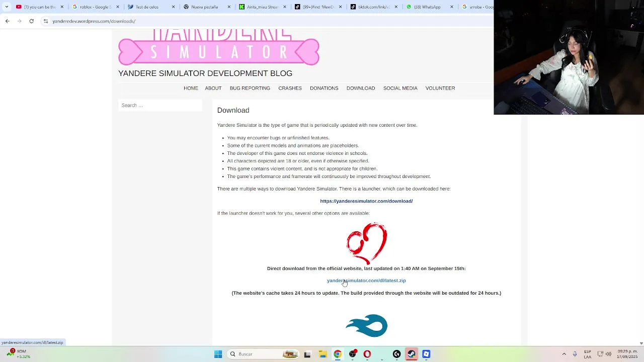
Task: Click the taskbar Buscar search box
Action: pyautogui.click(x=263, y=354)
